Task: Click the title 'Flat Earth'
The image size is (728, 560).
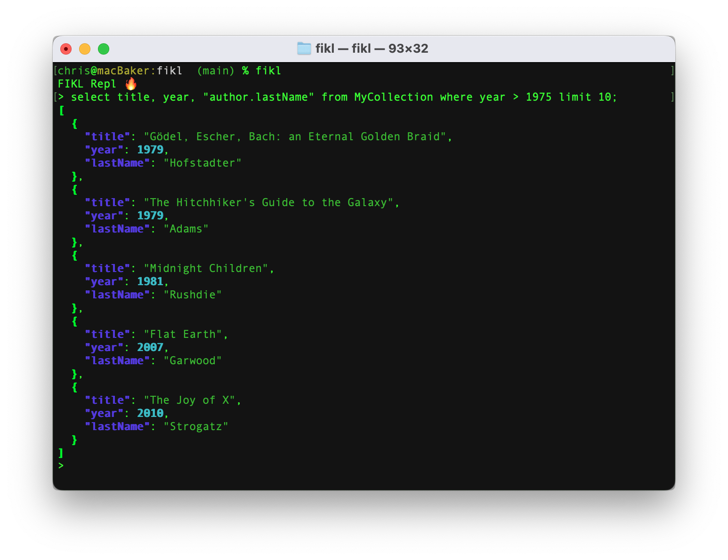Action: coord(183,334)
